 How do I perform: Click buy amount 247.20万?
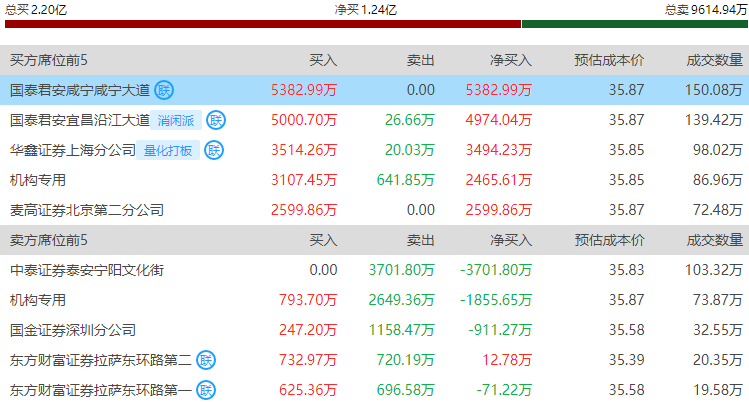(x=308, y=330)
